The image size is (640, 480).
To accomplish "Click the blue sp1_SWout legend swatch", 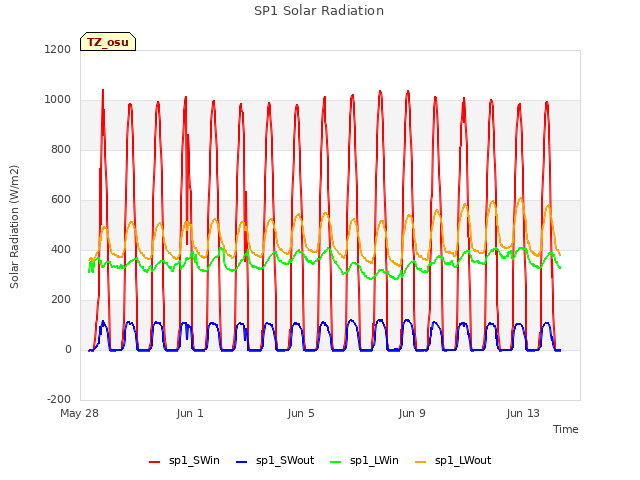I will point(242,462).
